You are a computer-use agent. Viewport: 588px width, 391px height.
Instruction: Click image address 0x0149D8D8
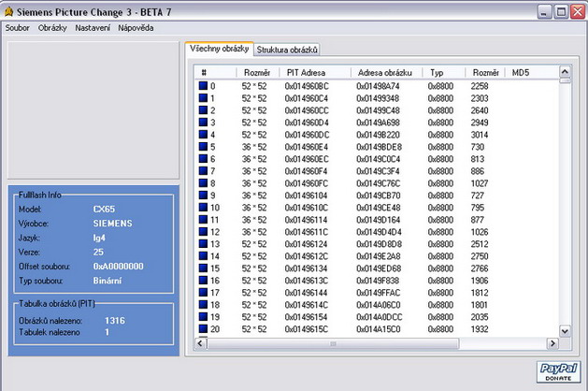(x=379, y=244)
